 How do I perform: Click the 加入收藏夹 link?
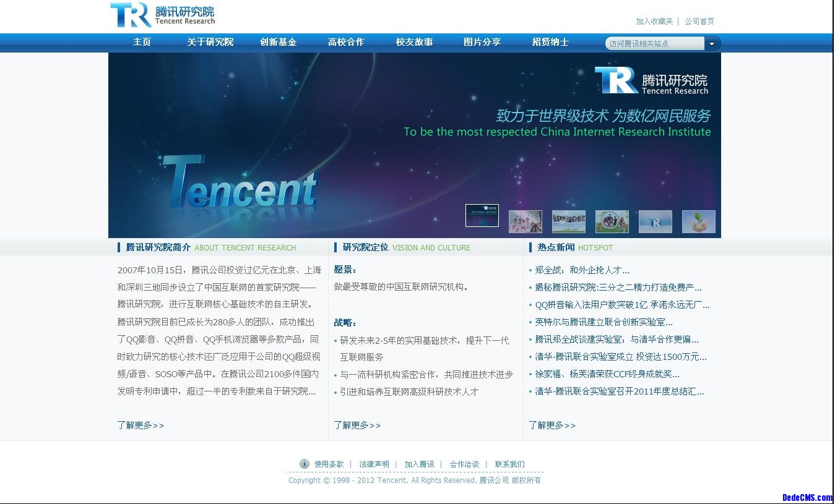click(654, 21)
